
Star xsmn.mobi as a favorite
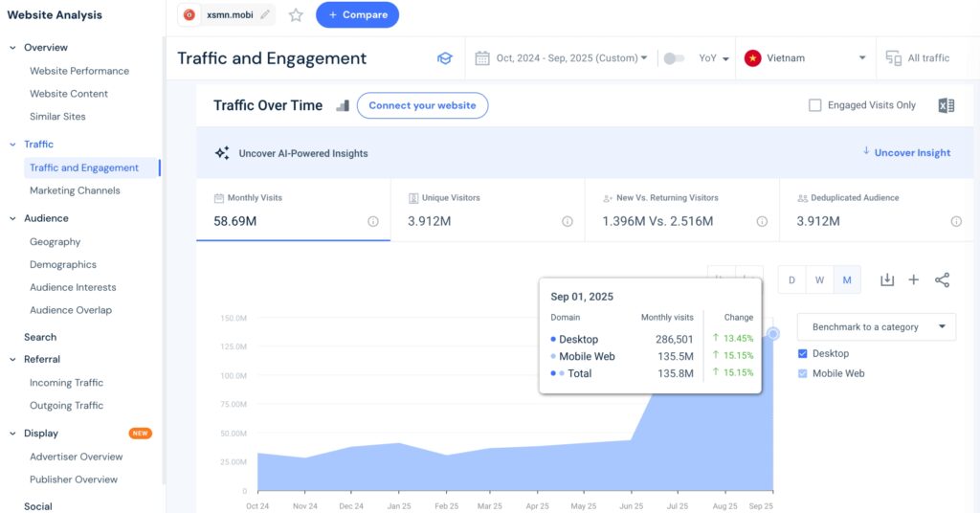click(296, 15)
